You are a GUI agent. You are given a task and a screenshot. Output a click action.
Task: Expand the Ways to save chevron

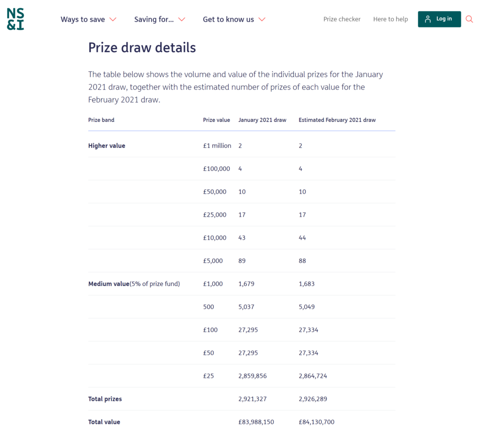(113, 19)
